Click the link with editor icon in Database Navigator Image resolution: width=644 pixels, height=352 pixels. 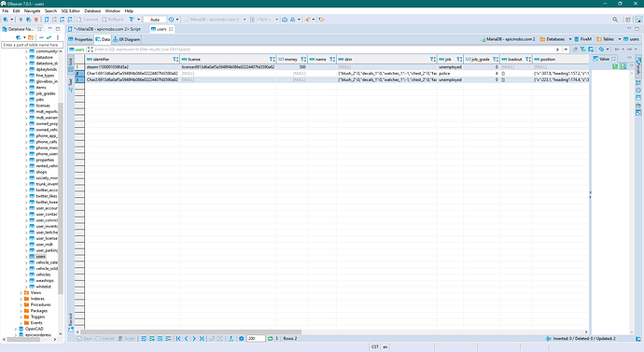click(49, 37)
